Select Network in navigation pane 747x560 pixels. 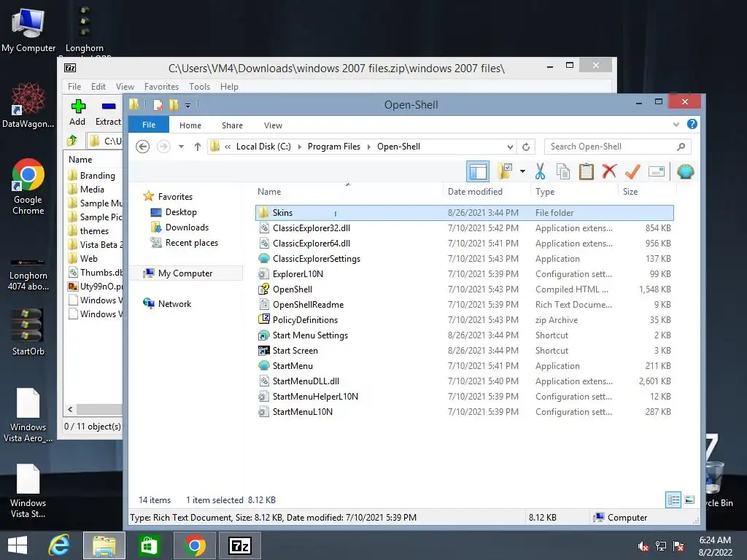pyautogui.click(x=174, y=304)
